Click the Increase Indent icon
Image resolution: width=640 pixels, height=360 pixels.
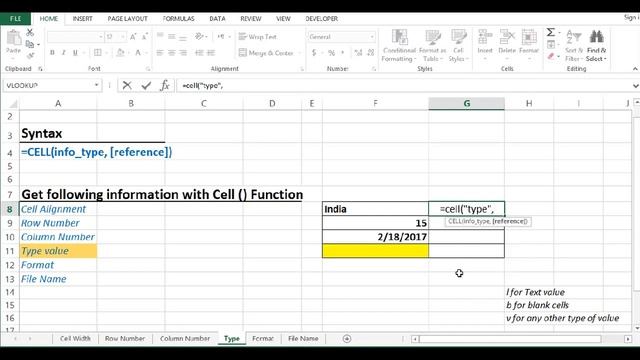(x=211, y=53)
